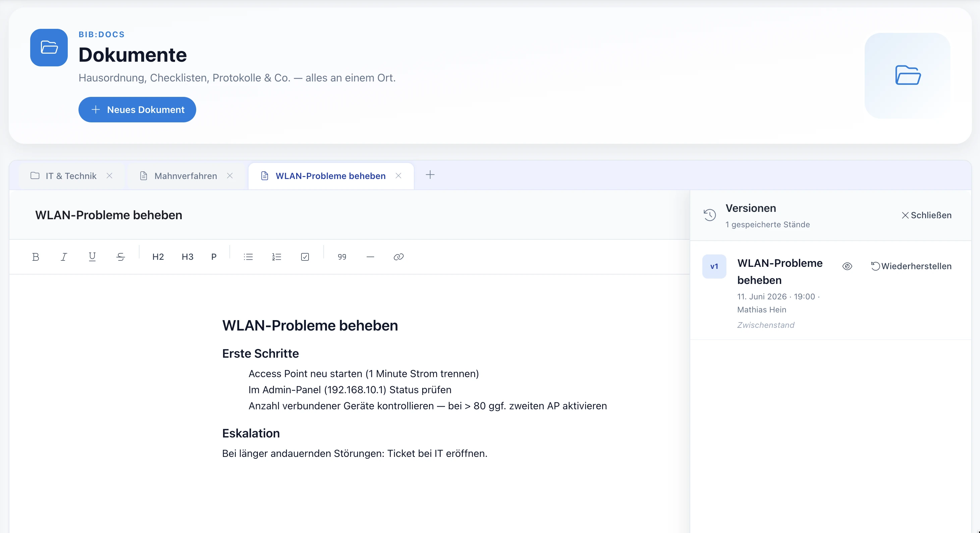
Task: Insert a checklist item
Action: point(305,257)
